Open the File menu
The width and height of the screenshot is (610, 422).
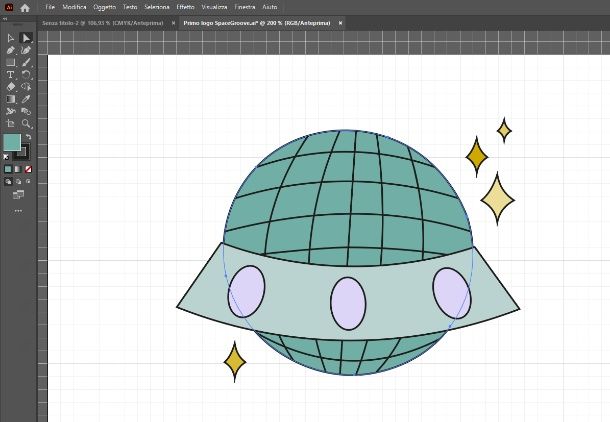click(50, 7)
